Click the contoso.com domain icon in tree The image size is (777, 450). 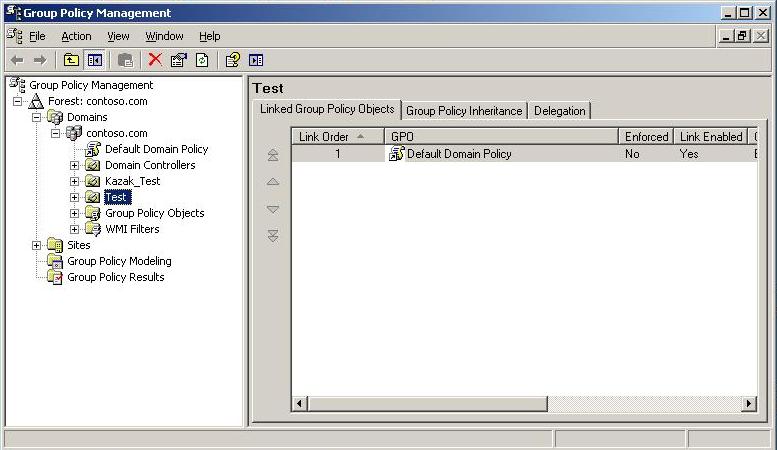click(x=74, y=133)
